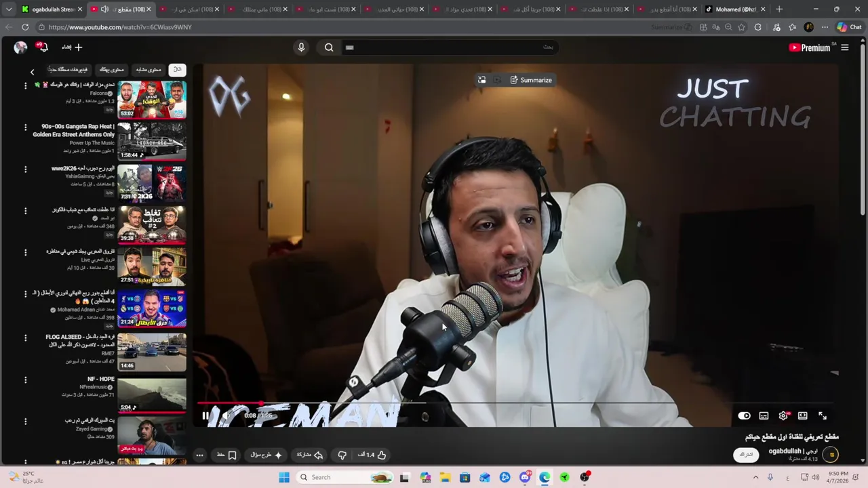Image resolution: width=868 pixels, height=488 pixels.
Task: Click the Windows taskbar Search box
Action: point(346,477)
